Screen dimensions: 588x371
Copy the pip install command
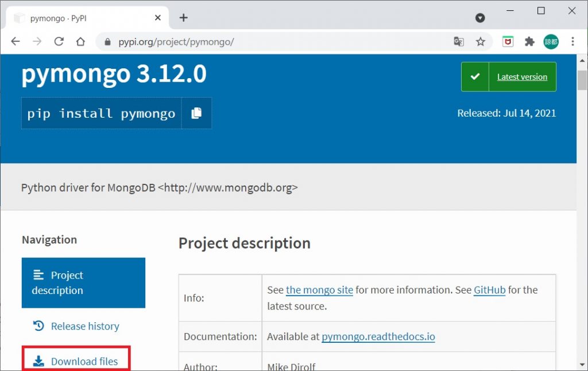[196, 113]
